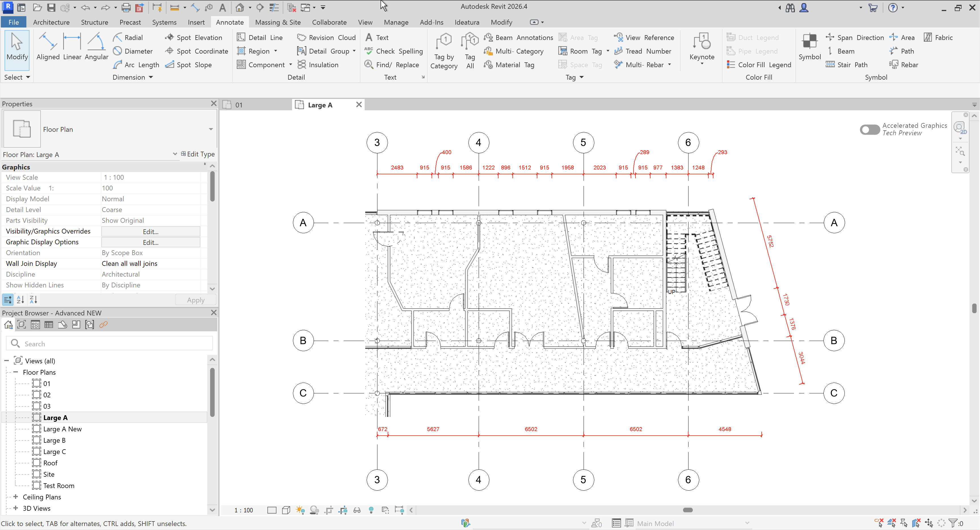Click Color Fill Legend

click(759, 65)
